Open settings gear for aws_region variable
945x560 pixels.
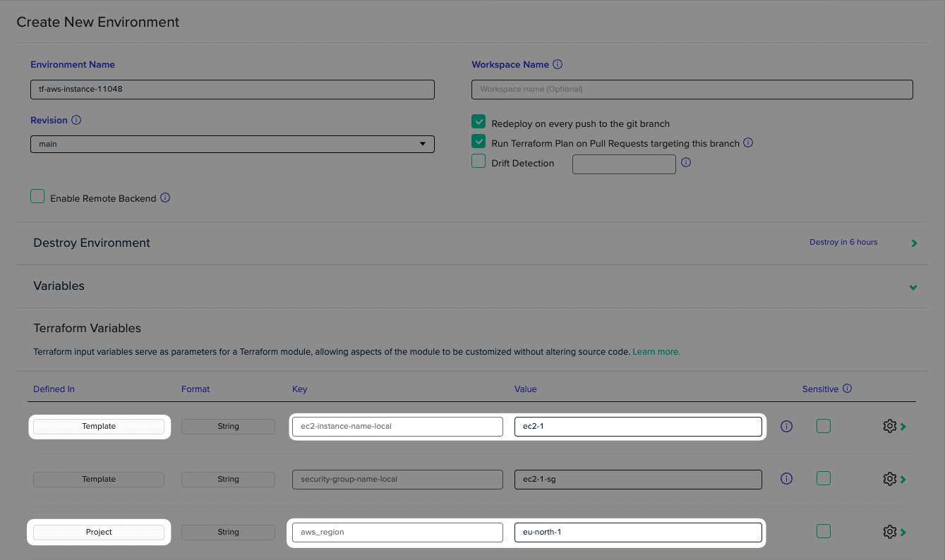pyautogui.click(x=889, y=532)
